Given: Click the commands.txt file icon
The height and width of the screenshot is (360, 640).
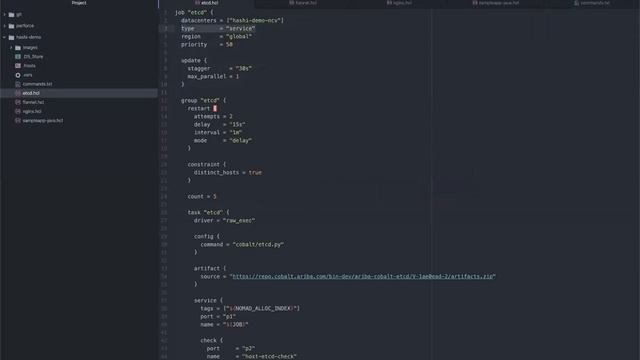Looking at the screenshot, I should (x=18, y=84).
